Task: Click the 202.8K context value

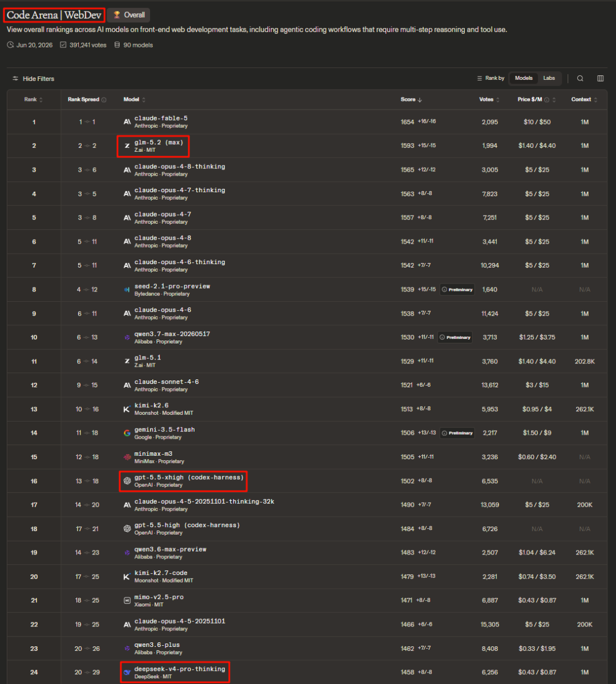Action: 585,361
